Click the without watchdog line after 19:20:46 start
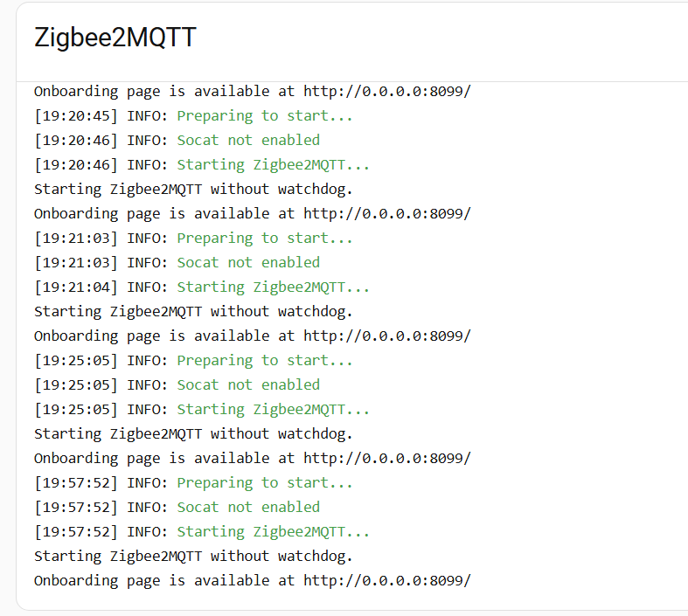Image resolution: width=688 pixels, height=616 pixels. click(193, 189)
